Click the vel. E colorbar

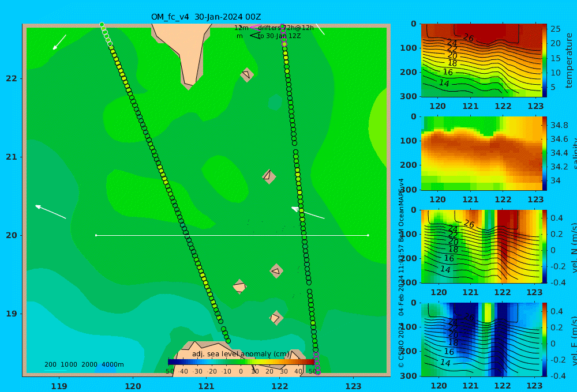545,340
